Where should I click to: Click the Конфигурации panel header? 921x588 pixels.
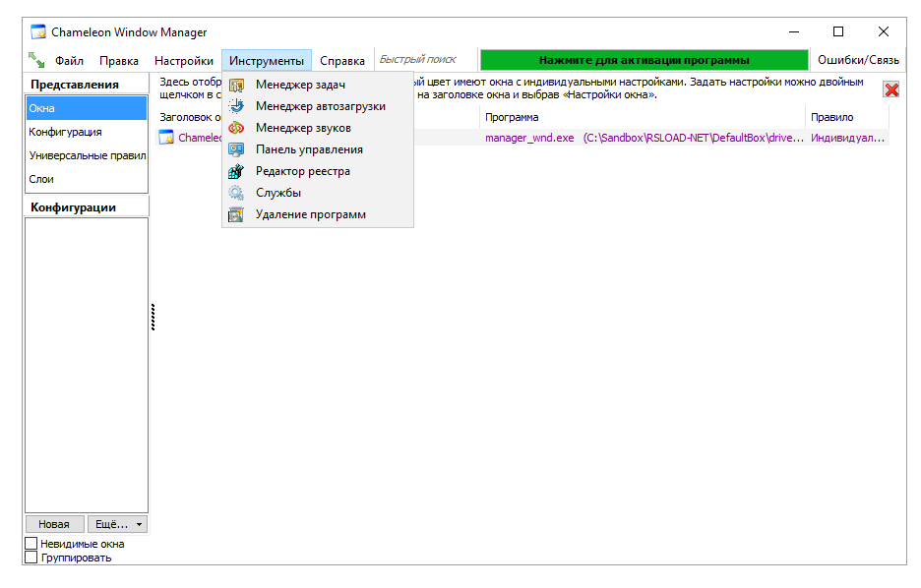click(87, 207)
